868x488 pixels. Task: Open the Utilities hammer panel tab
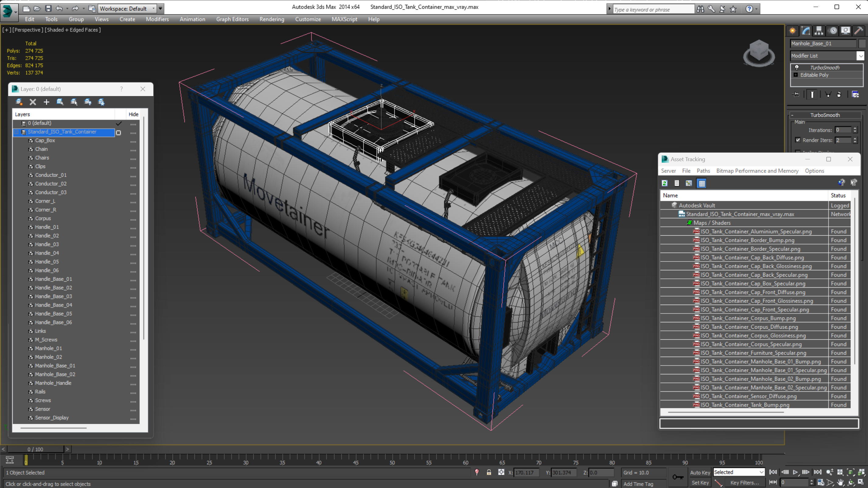tap(858, 31)
